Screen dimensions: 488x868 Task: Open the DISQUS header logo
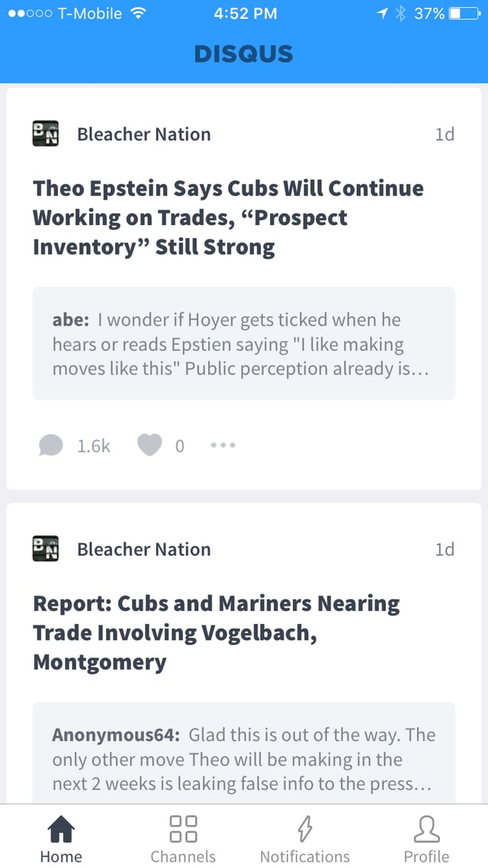point(243,53)
